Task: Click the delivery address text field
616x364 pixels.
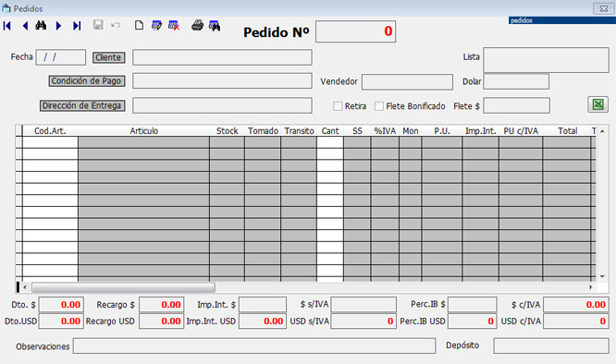Action: point(222,105)
